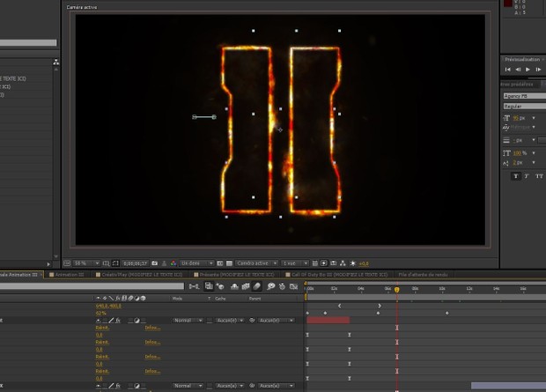
Task: Go to previous keyframe arrow in timeline
Action: 340,306
